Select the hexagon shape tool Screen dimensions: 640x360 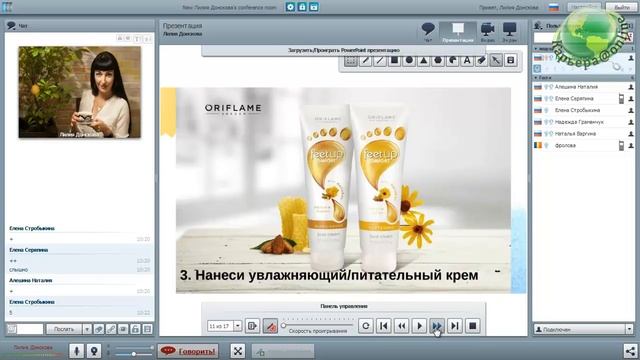pyautogui.click(x=438, y=61)
